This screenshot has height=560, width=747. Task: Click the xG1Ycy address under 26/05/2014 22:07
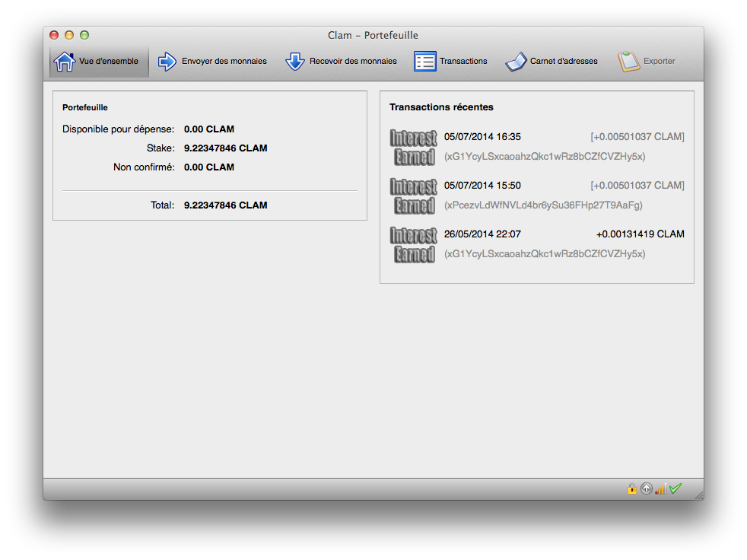545,253
